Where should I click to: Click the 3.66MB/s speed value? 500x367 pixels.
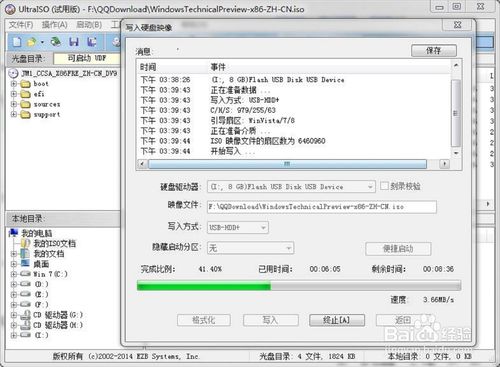(438, 300)
